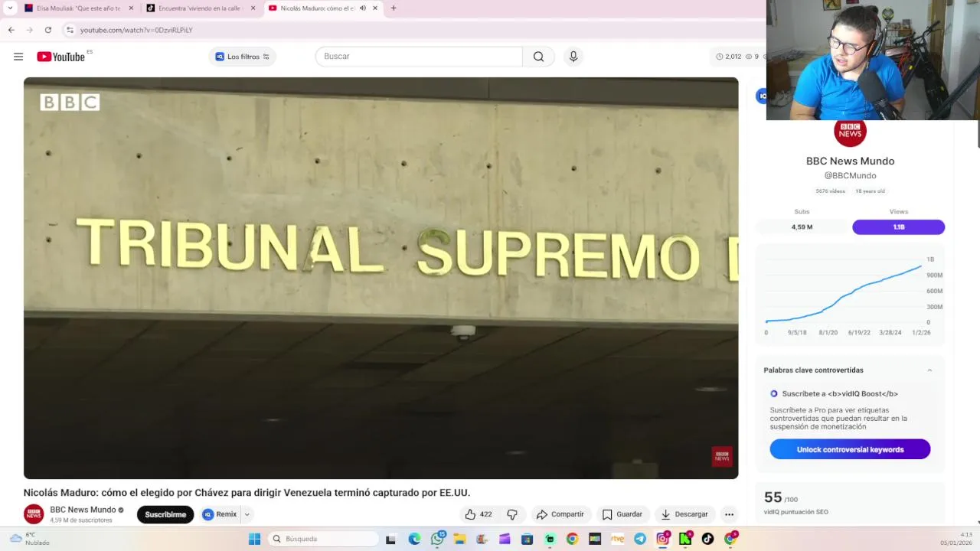Open Los filtros vidIQ dropdown
Image resolution: width=980 pixels, height=551 pixels.
242,57
